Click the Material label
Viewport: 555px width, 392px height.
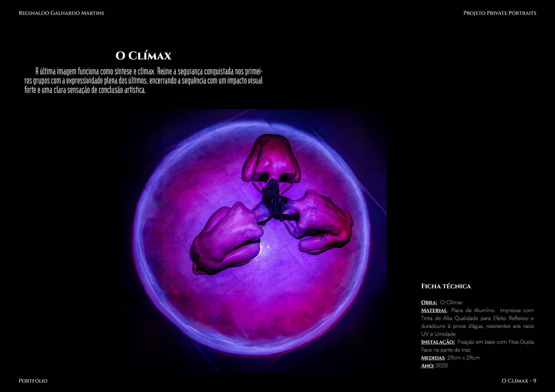(x=434, y=311)
